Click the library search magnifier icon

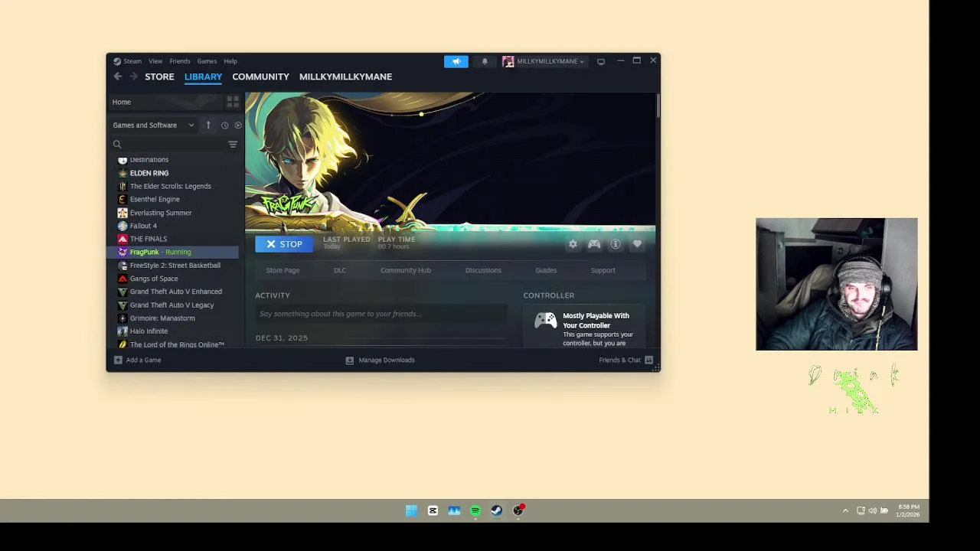(117, 144)
